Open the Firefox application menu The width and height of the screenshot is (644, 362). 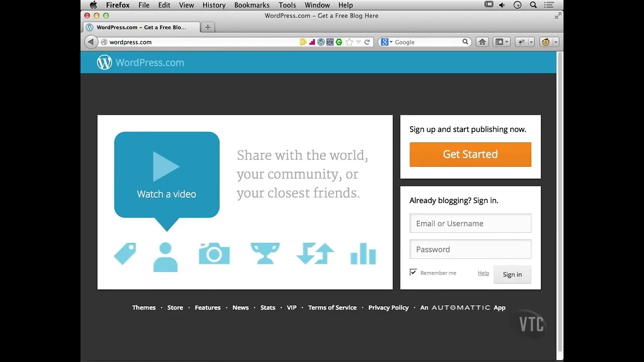118,5
